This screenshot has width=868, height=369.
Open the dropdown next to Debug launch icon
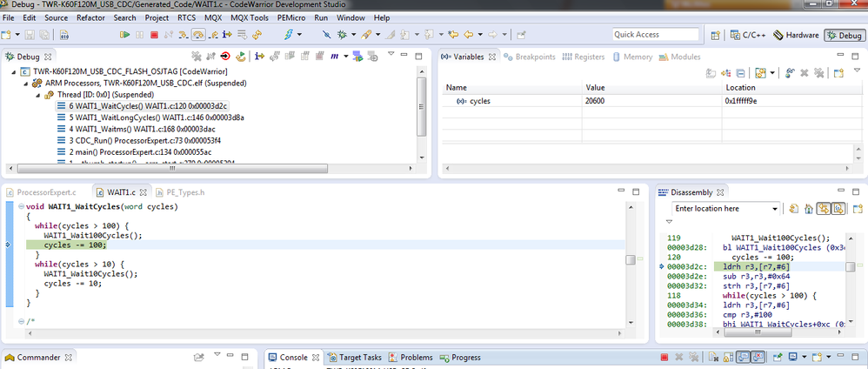click(353, 34)
